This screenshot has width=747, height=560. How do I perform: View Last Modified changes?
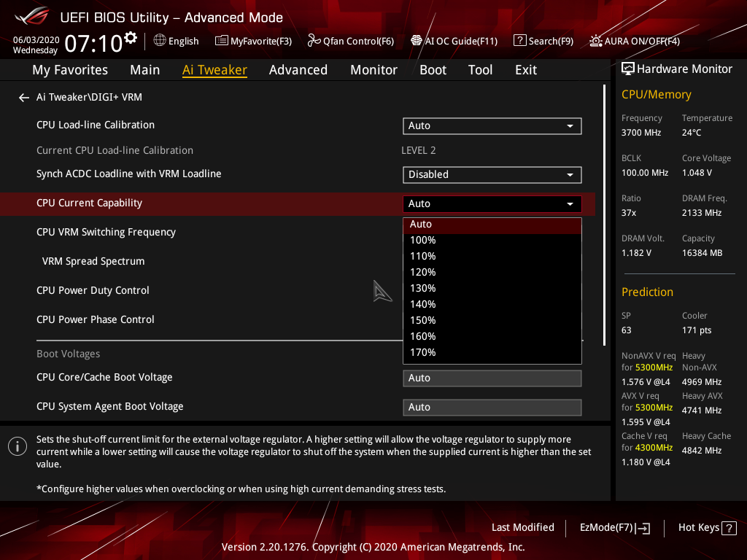[x=522, y=527]
